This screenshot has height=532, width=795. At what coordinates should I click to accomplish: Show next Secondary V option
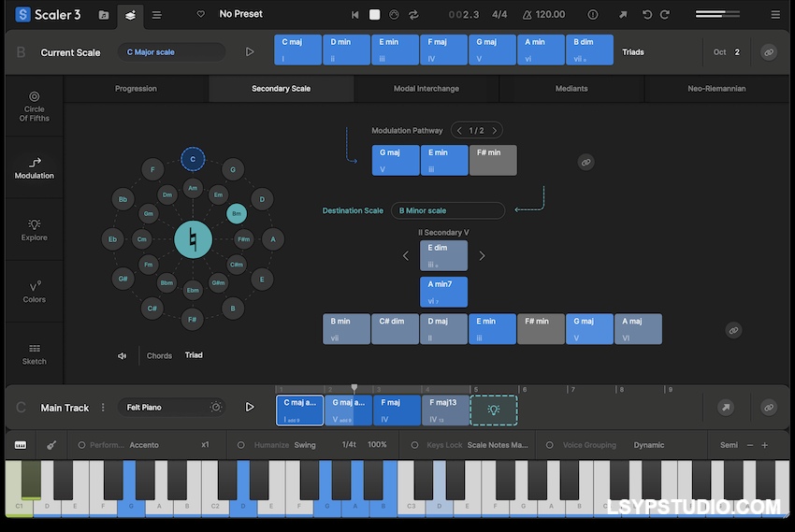point(482,256)
